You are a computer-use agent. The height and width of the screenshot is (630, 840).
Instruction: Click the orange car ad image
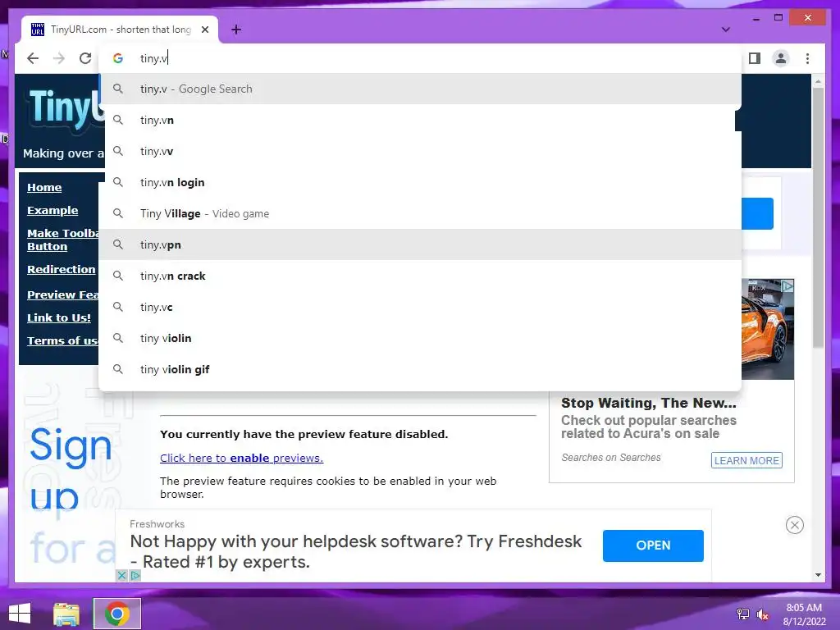[768, 329]
